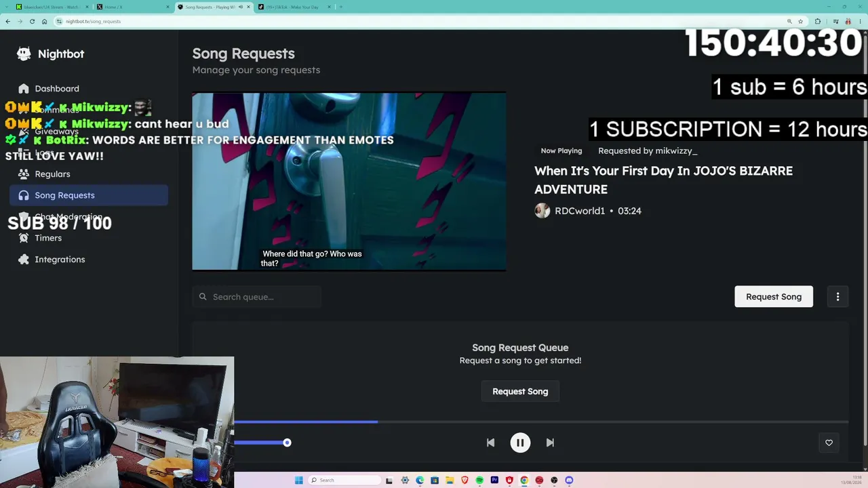Image resolution: width=868 pixels, height=488 pixels.
Task: Open Microsoft Store from the taskbar
Action: click(435, 481)
